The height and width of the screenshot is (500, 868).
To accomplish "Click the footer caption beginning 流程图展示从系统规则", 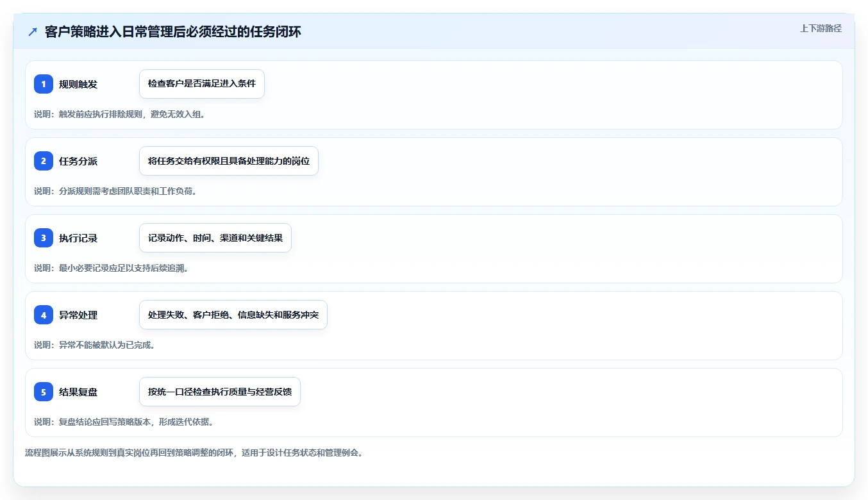I will click(194, 453).
